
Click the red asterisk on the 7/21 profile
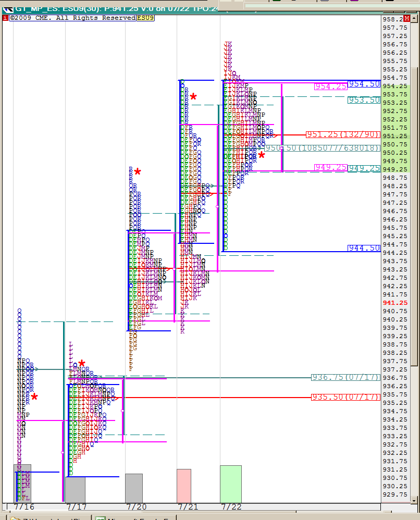pos(193,97)
